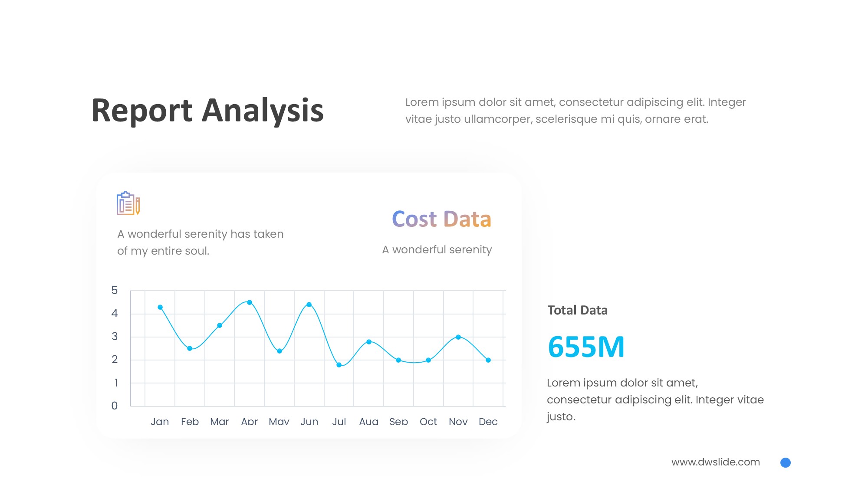Click the Feb data point
The width and height of the screenshot is (868, 488).
click(x=190, y=348)
